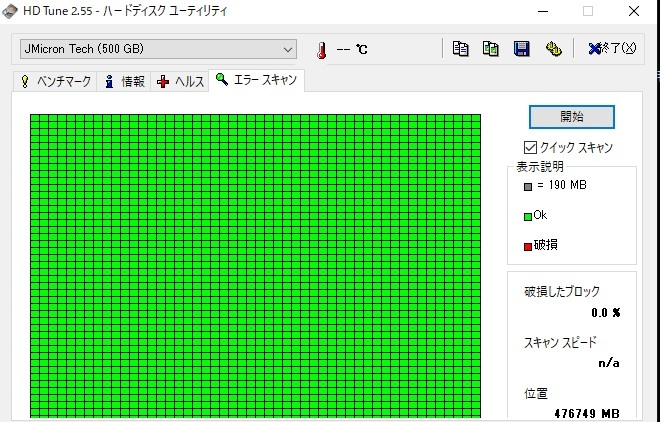Screen dimensions: 660x422
Task: Minimize the HD Tune window
Action: click(x=543, y=11)
